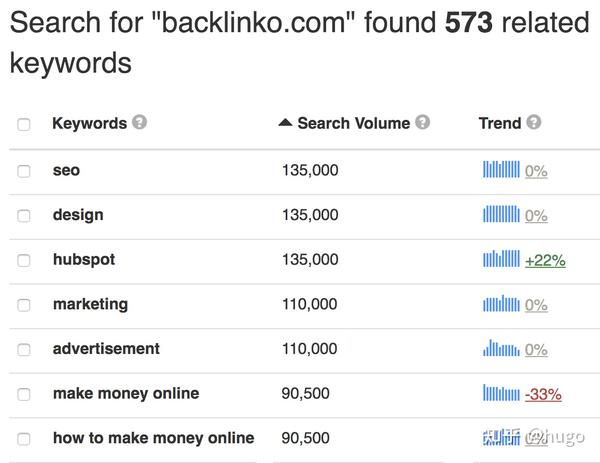View the make money online trend chart
600x463 pixels.
point(501,393)
